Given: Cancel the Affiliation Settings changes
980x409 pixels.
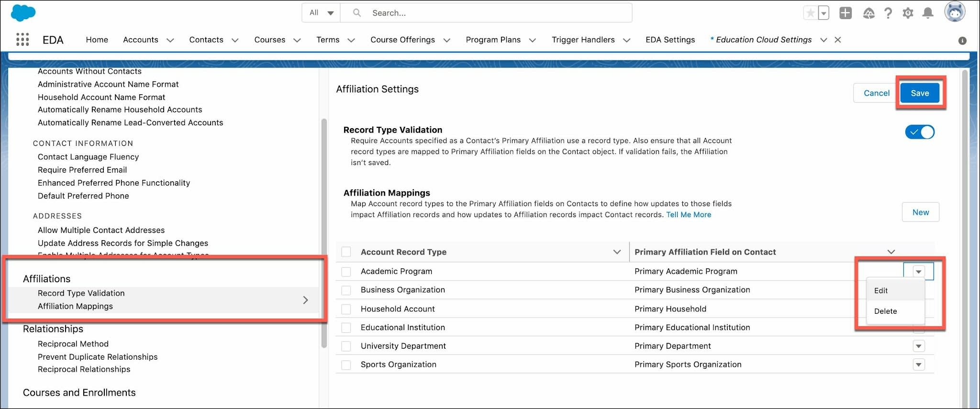Looking at the screenshot, I should (877, 93).
